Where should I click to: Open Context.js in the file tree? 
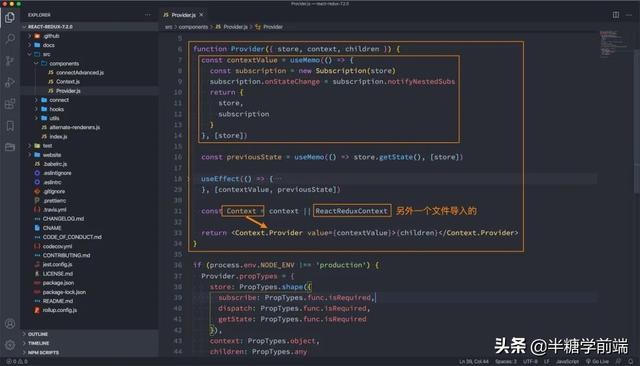point(90,82)
